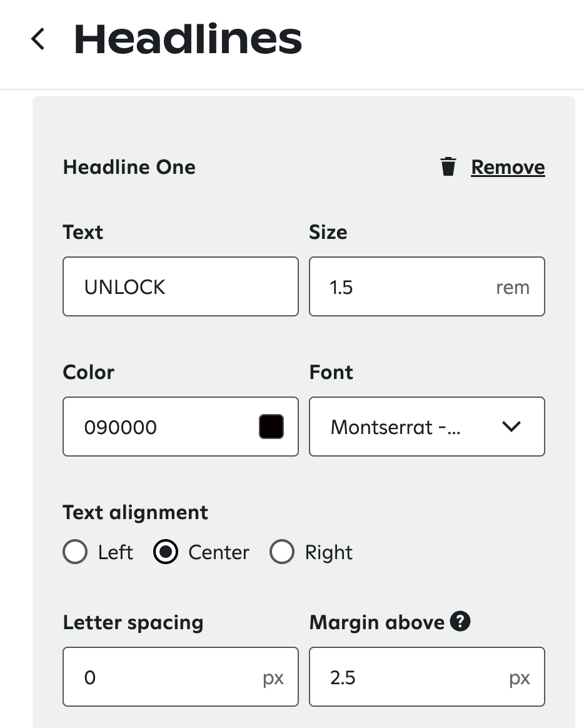Click the Text alignment label
This screenshot has width=584, height=728.
click(x=135, y=512)
